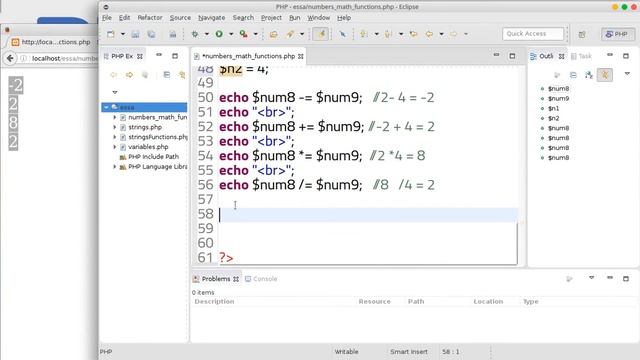Click the Next Annotation icon
The height and width of the screenshot is (360, 640).
point(363,34)
